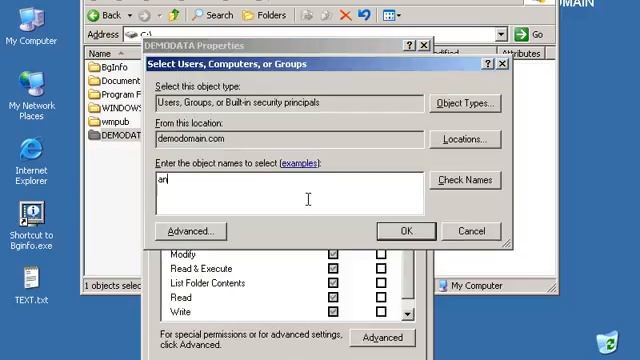The width and height of the screenshot is (640, 360).
Task: Select the WINDOWS folder
Action: point(115,108)
